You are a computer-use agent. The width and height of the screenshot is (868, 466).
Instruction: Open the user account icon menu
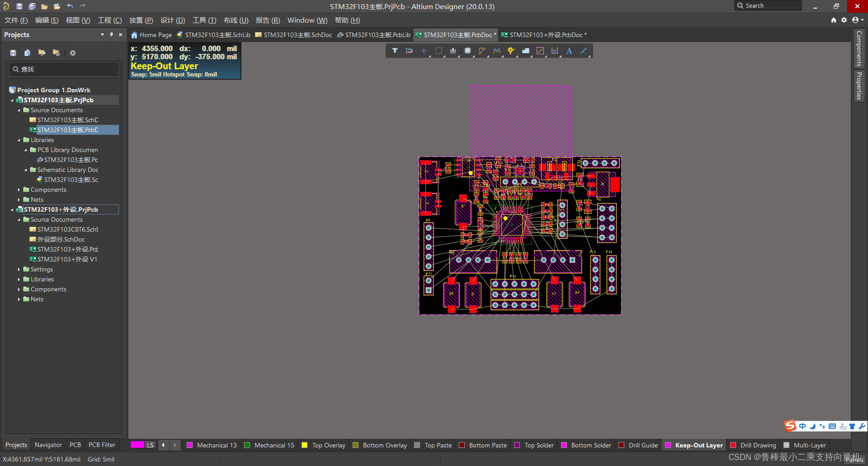point(857,20)
